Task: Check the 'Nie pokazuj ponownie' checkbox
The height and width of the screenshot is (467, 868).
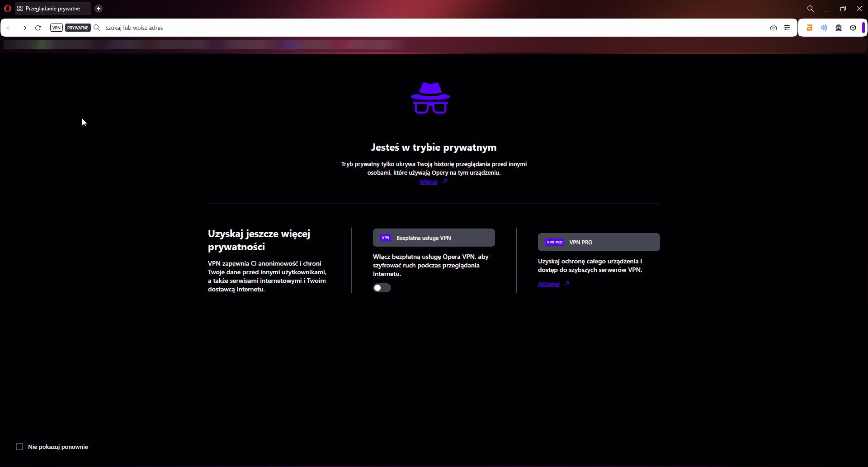Action: point(19,447)
